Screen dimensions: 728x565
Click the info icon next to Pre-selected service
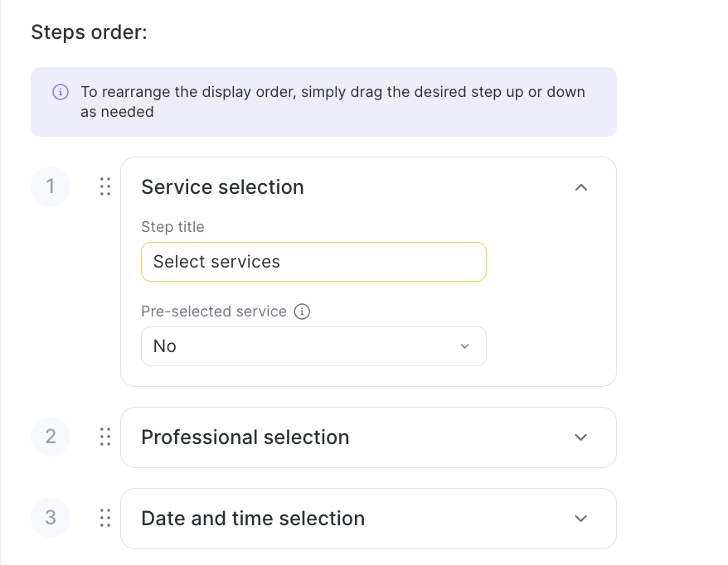click(x=303, y=312)
